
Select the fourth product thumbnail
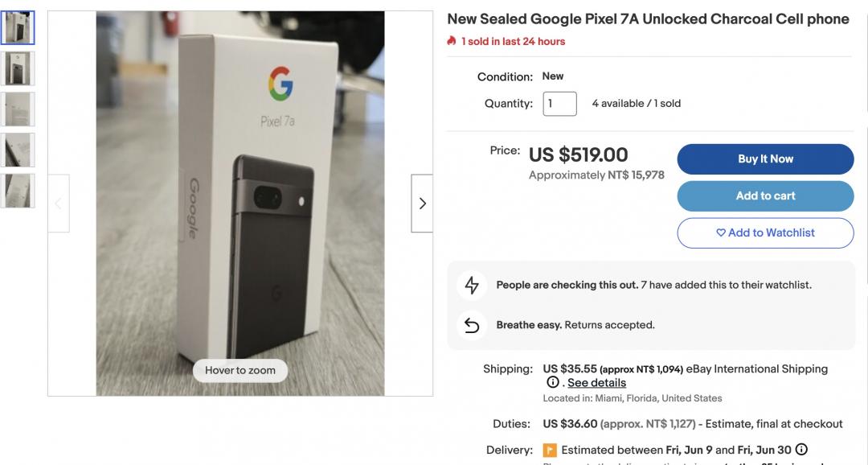[18, 150]
